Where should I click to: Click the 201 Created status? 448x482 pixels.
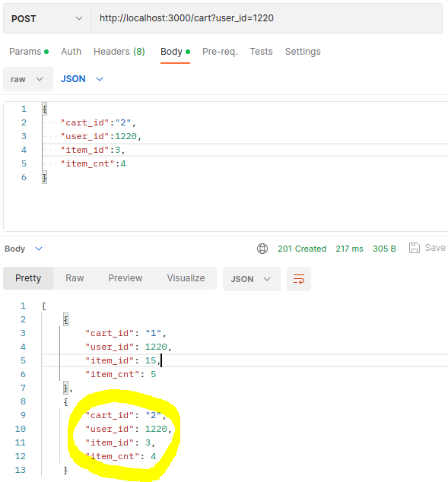[x=302, y=249]
